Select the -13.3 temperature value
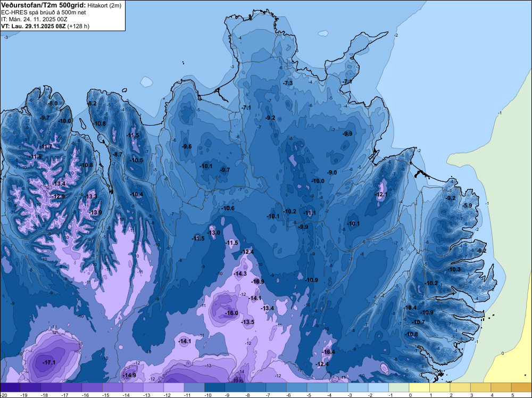 point(90,196)
